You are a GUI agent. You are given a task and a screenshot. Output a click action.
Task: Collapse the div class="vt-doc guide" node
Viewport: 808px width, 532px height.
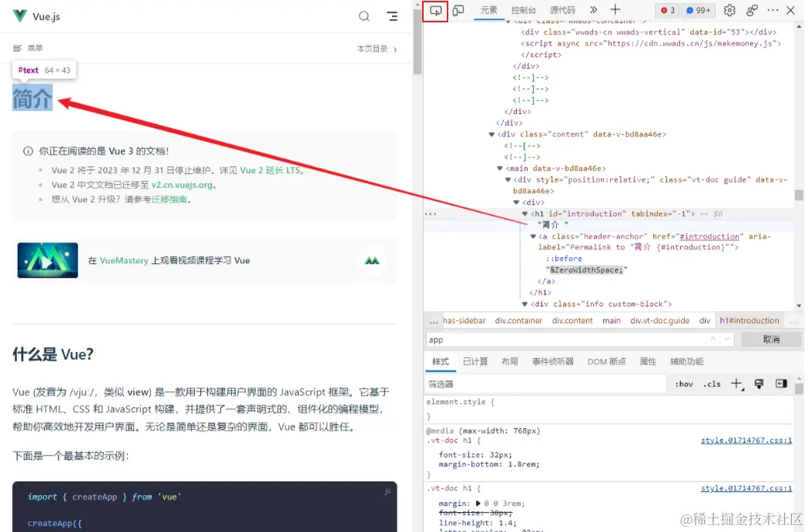coord(508,179)
